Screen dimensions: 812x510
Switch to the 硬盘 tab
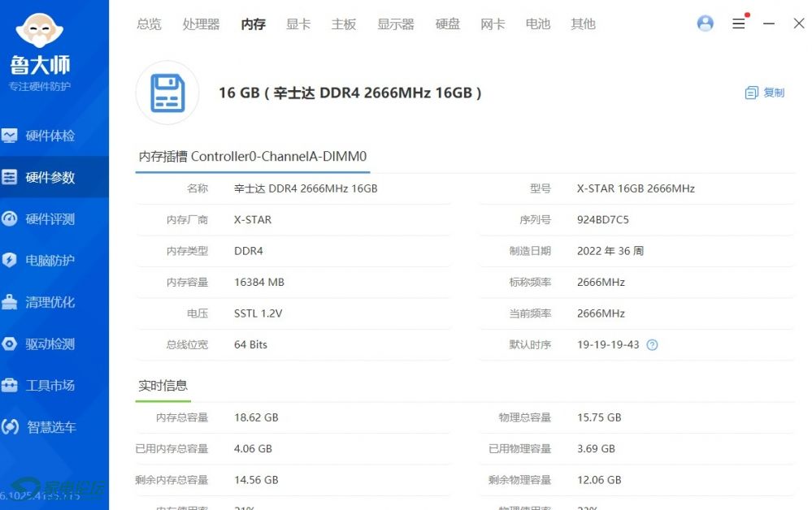pyautogui.click(x=447, y=24)
